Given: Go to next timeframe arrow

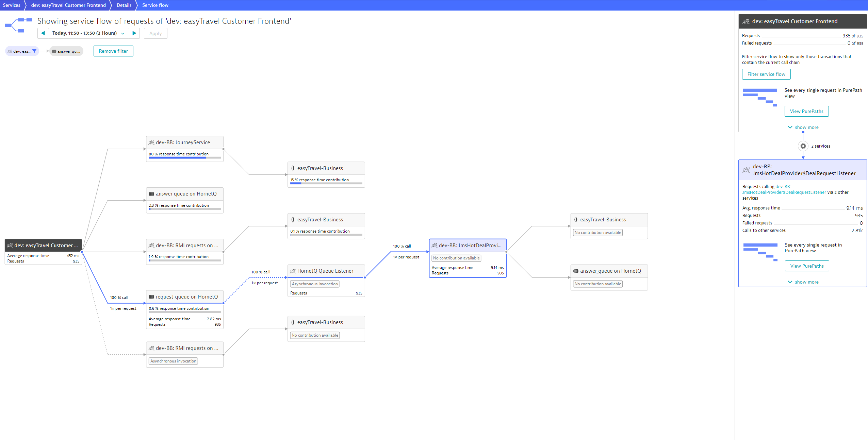Looking at the screenshot, I should 134,33.
